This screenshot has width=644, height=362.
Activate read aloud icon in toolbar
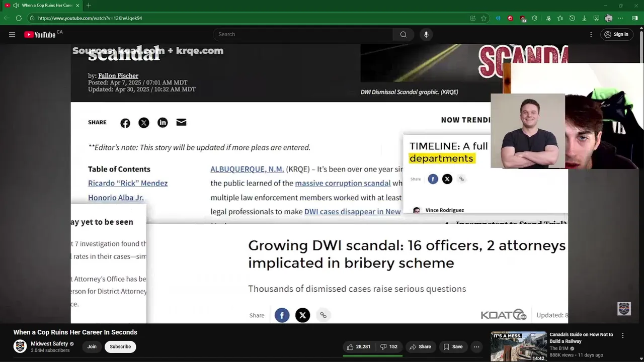tap(498, 18)
